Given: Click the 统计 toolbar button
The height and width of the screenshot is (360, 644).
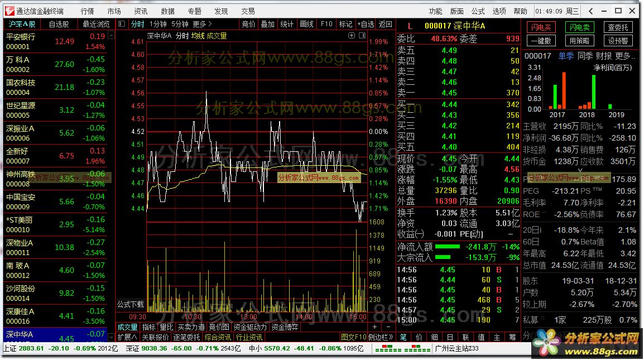Looking at the screenshot, I should pos(287,24).
